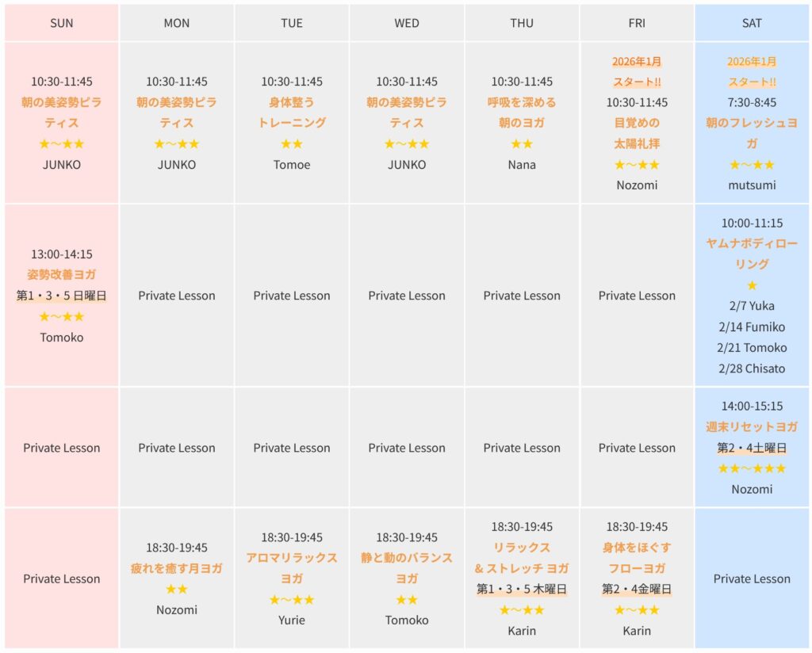Click the stars below 疲れを癒す月ヨガ
The height and width of the screenshot is (653, 812).
[x=177, y=589]
